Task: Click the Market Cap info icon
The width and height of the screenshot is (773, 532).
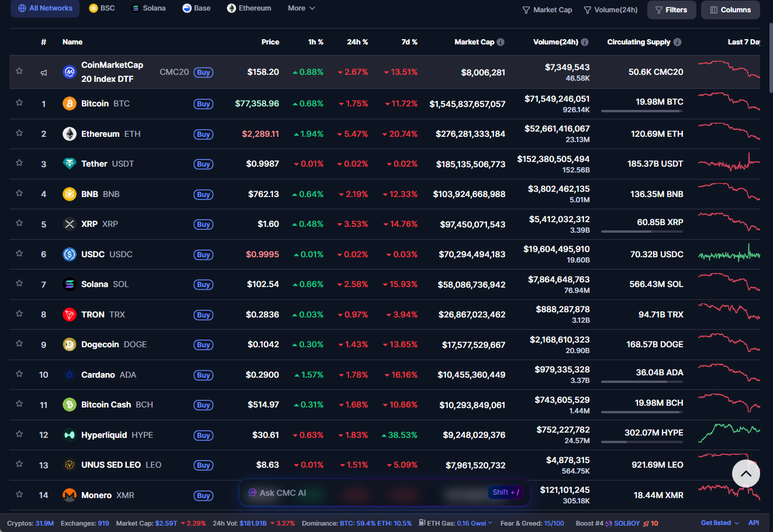Action: point(501,42)
